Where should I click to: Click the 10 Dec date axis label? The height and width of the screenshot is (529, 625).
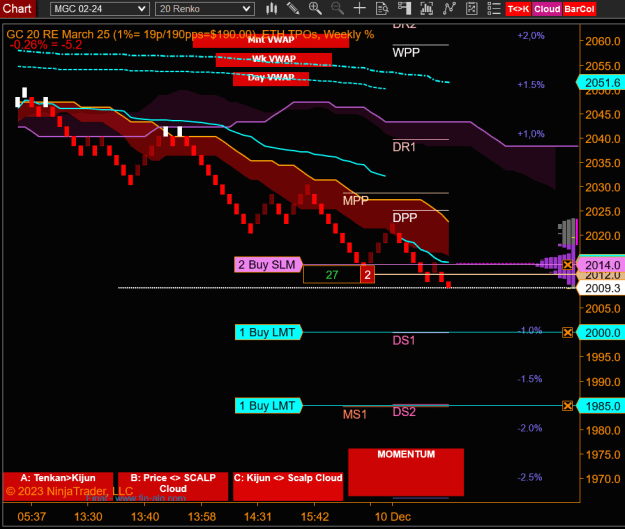(x=393, y=517)
